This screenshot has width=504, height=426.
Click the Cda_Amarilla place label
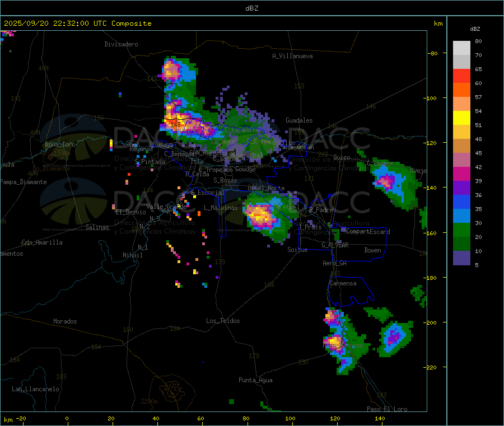point(42,242)
